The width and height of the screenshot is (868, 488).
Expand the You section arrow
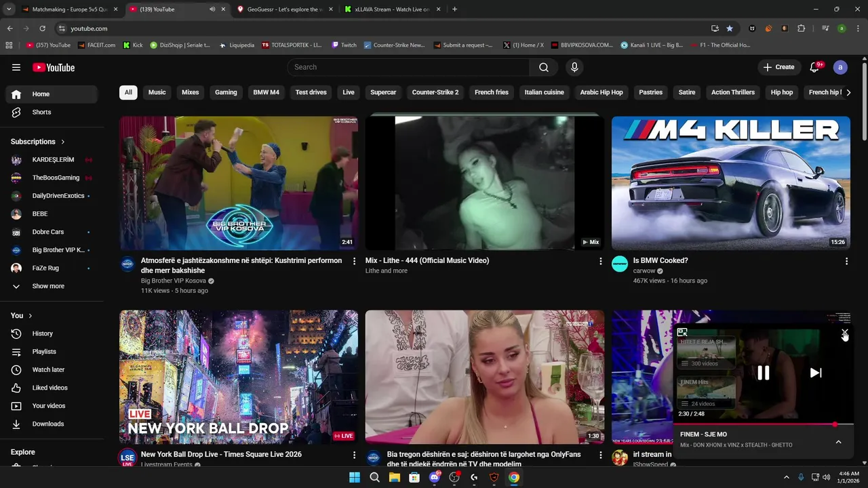tap(31, 316)
